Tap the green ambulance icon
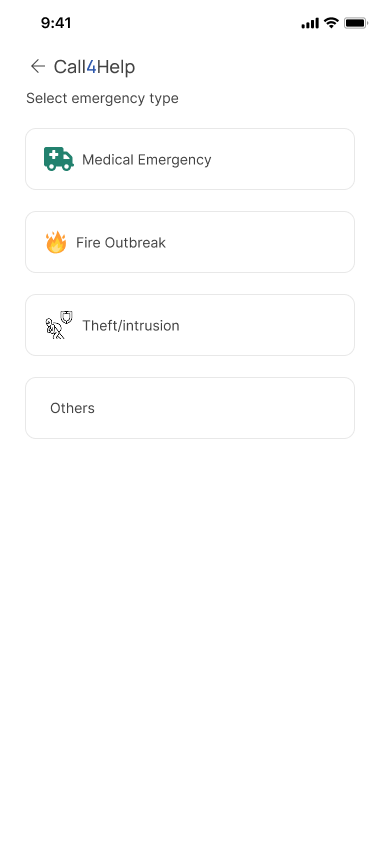 pyautogui.click(x=59, y=159)
